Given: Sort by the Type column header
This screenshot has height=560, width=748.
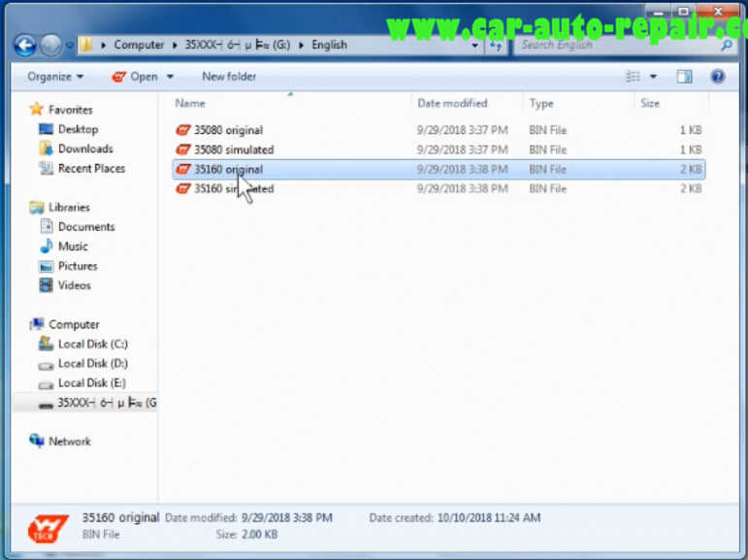Looking at the screenshot, I should tap(541, 103).
